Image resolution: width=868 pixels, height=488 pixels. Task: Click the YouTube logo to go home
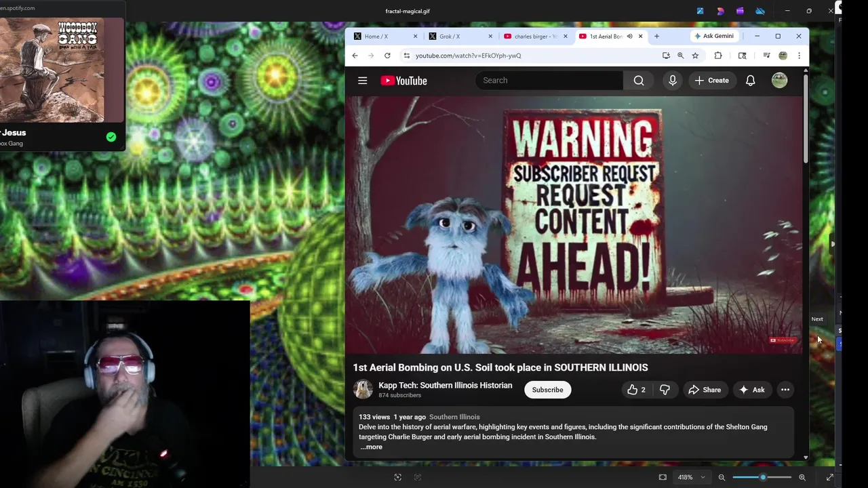point(403,81)
